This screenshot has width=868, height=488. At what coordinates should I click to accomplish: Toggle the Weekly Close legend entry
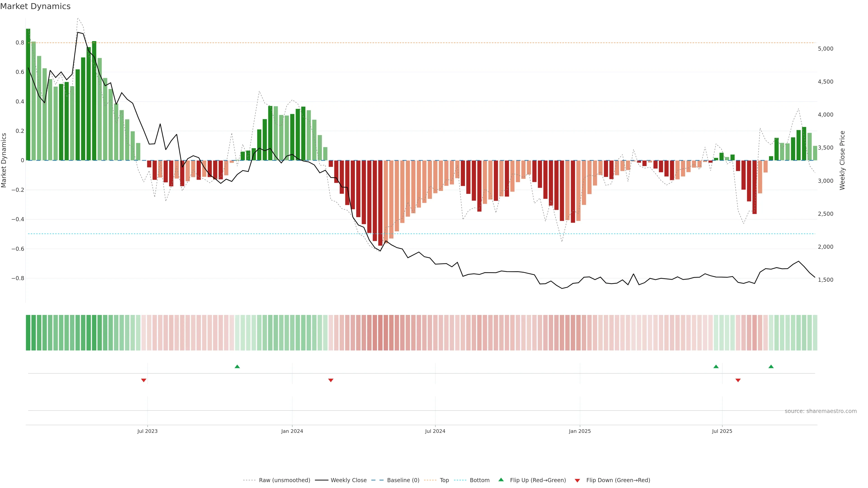pos(348,480)
